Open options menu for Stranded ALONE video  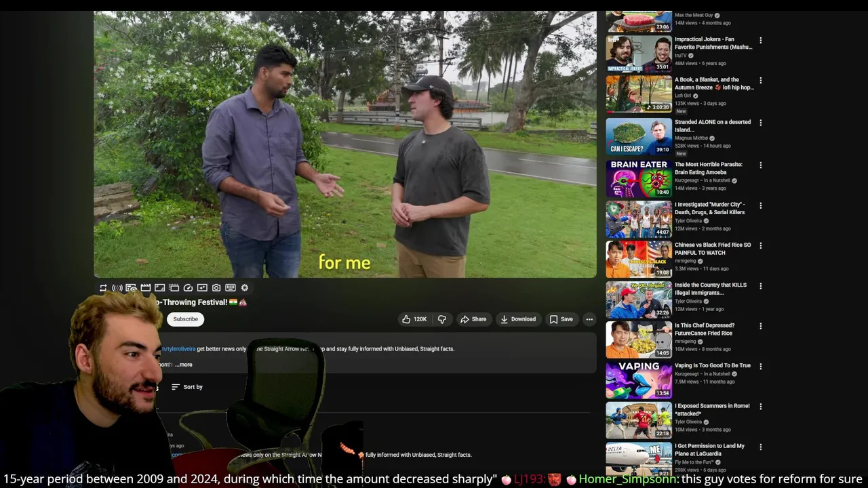pos(760,123)
